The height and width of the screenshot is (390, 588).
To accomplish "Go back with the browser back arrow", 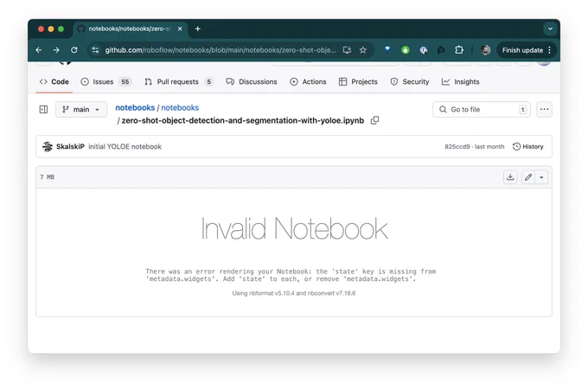I will [39, 50].
